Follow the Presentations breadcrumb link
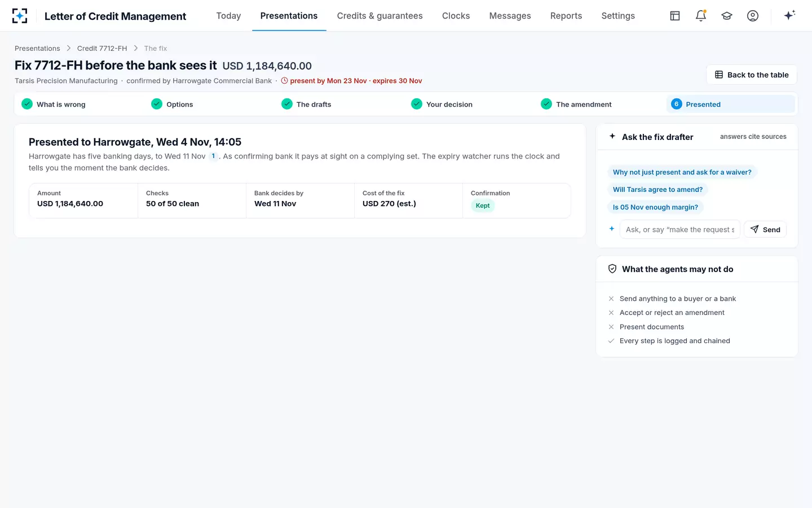 tap(37, 49)
